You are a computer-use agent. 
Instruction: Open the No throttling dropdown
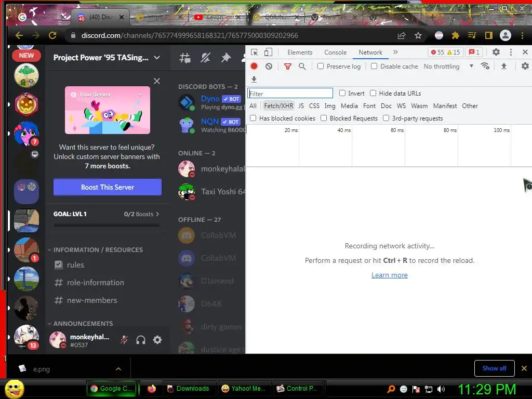pos(448,66)
